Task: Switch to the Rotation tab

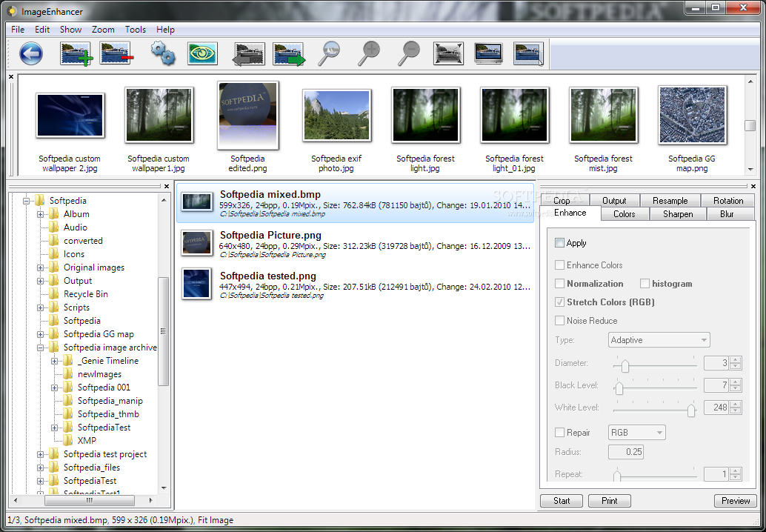Action: click(728, 201)
